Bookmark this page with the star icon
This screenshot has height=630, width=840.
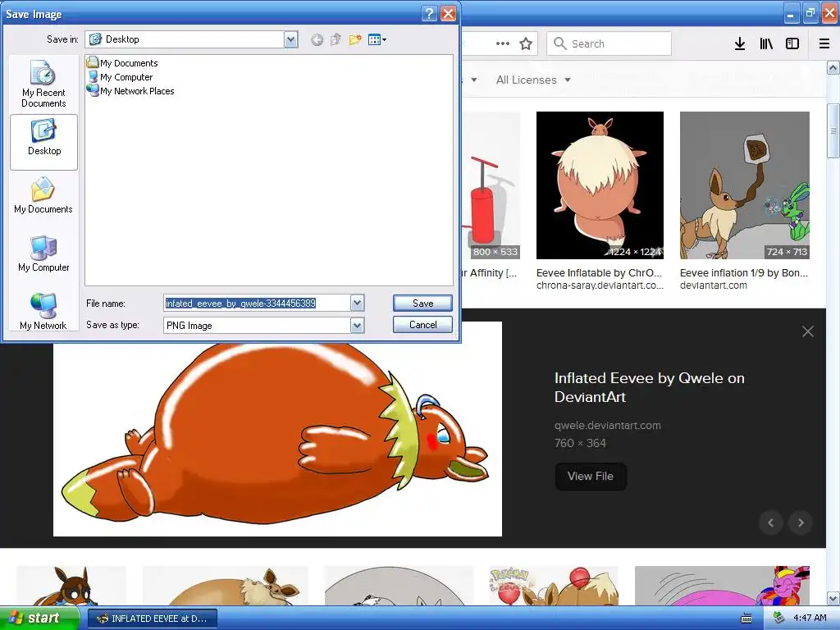coord(526,43)
